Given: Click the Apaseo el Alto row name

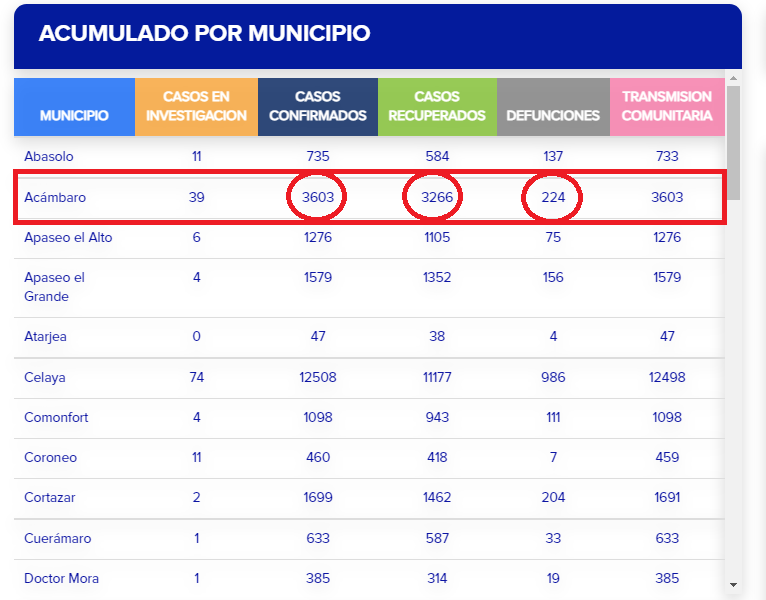Looking at the screenshot, I should click(x=68, y=237).
